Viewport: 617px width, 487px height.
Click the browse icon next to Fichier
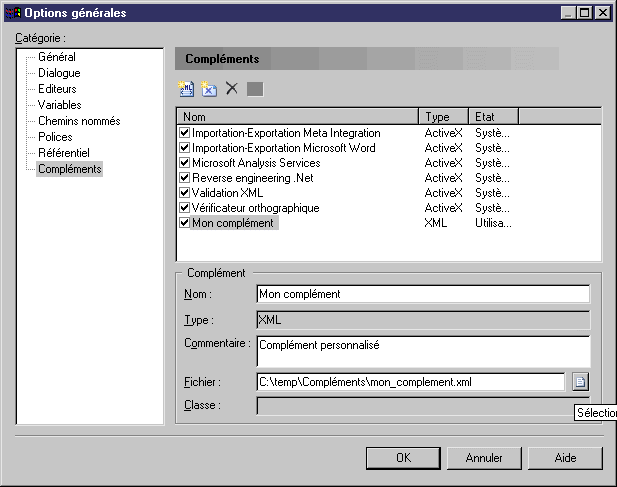(580, 381)
